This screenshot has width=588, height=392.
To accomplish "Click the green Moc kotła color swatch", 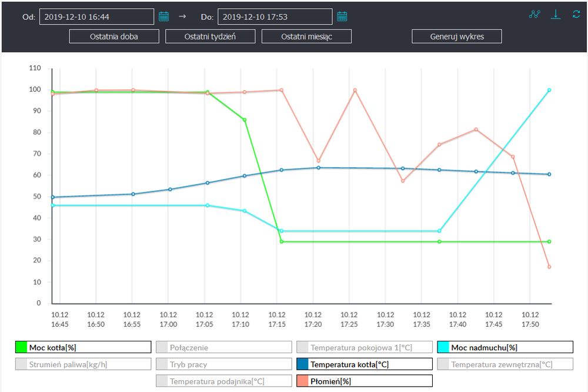I will click(x=21, y=347).
